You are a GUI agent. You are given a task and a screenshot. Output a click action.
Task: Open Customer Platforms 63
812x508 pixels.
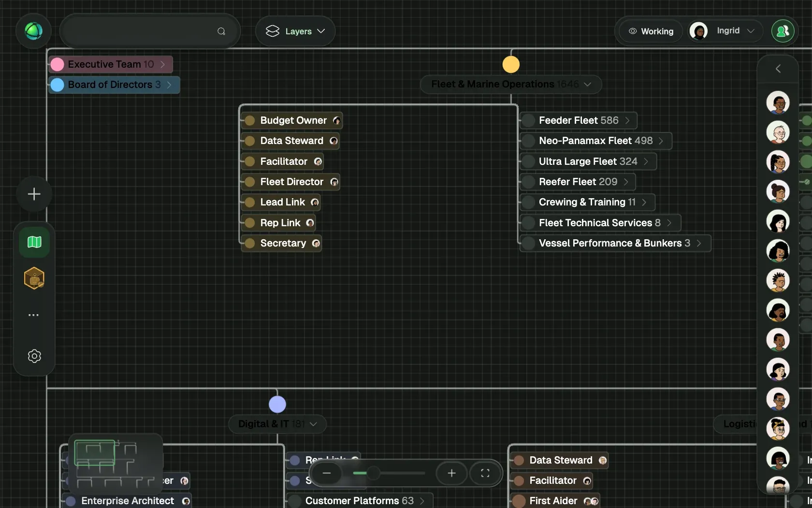360,501
